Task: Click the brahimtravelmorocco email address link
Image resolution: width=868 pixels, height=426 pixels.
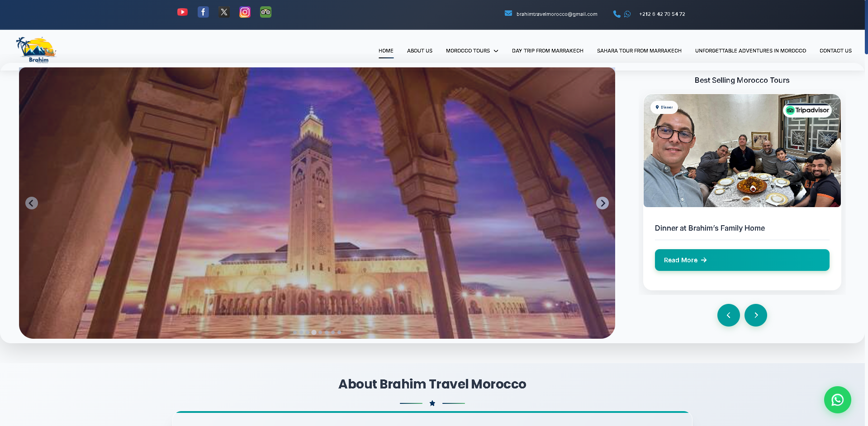Action: pyautogui.click(x=556, y=14)
